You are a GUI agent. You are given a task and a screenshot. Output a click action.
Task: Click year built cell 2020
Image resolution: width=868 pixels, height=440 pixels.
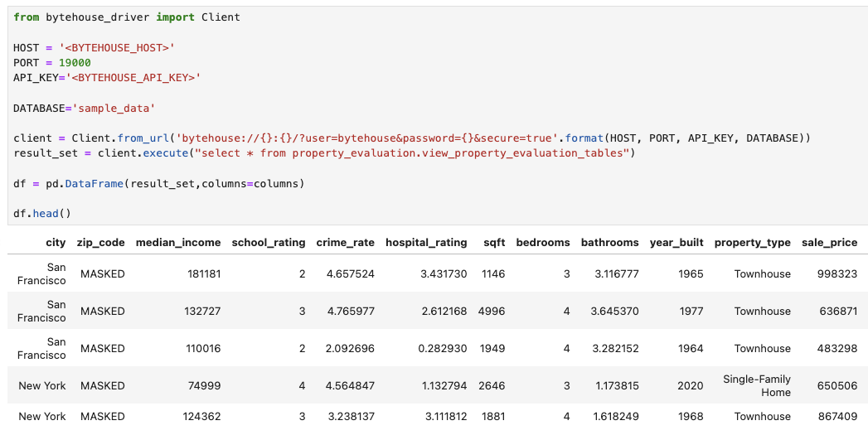coord(691,386)
